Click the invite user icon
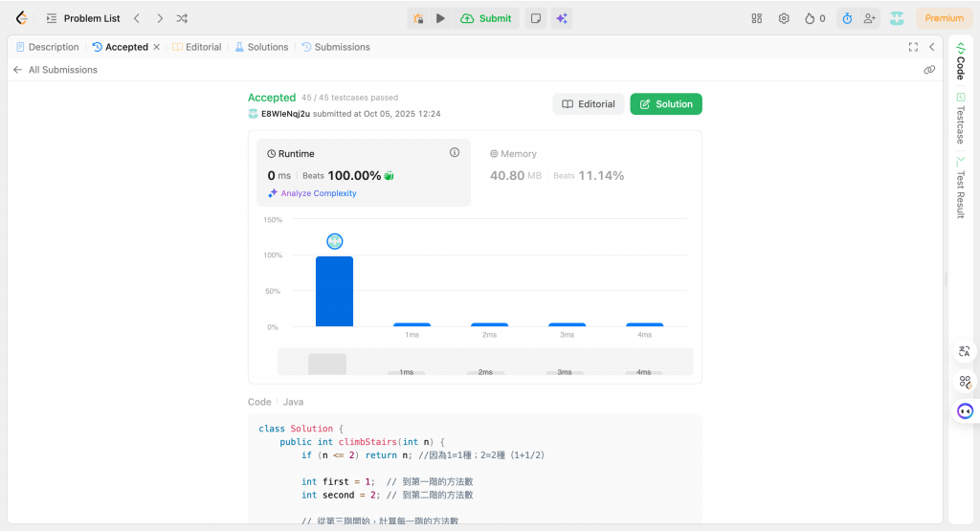 (869, 18)
